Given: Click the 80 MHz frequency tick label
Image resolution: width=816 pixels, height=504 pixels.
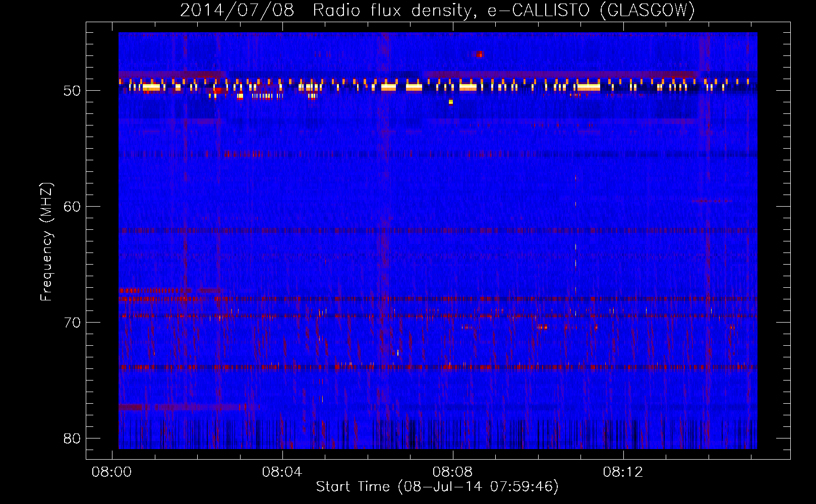Looking at the screenshot, I should coord(72,438).
